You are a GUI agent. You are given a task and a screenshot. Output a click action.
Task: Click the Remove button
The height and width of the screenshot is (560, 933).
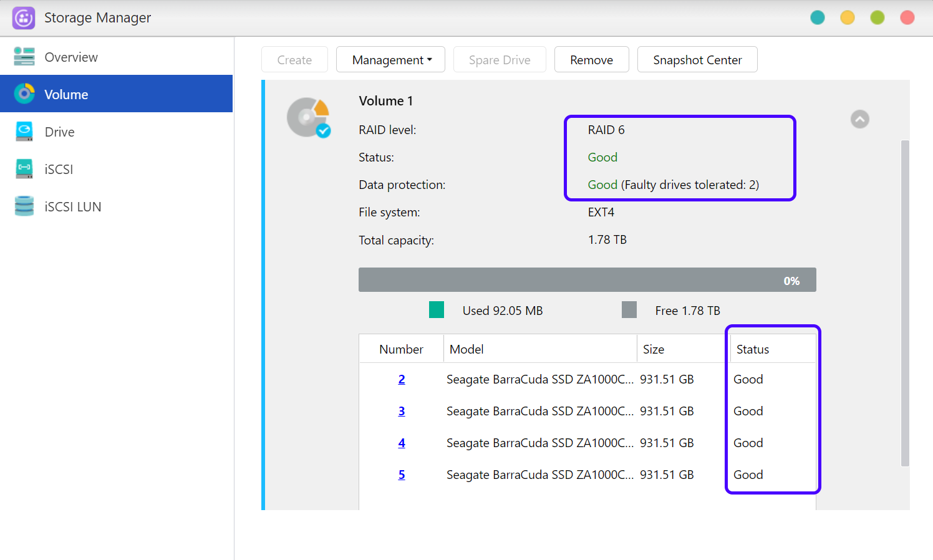point(591,60)
